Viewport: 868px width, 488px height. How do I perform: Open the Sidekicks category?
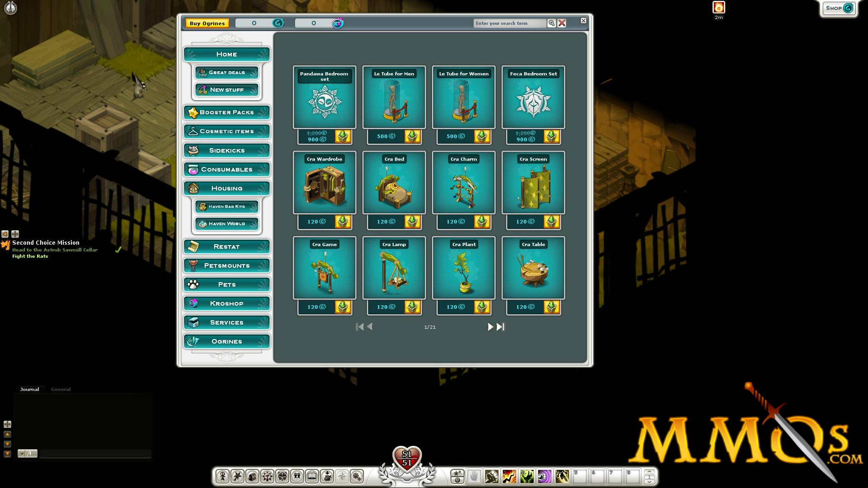pos(227,150)
